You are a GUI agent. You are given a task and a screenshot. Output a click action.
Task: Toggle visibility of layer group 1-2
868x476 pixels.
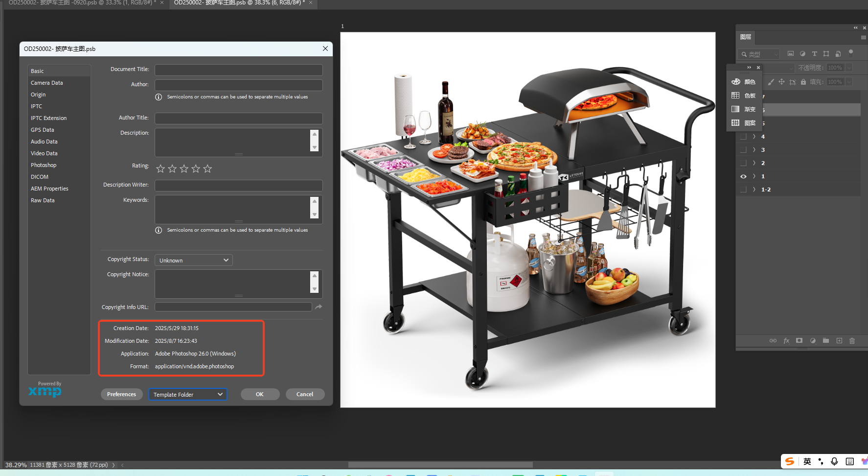click(x=743, y=190)
